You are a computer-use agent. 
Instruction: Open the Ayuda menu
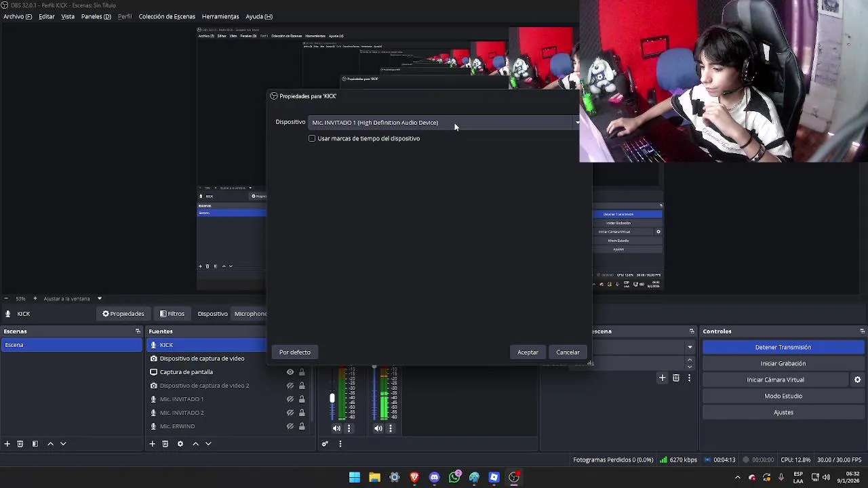259,16
